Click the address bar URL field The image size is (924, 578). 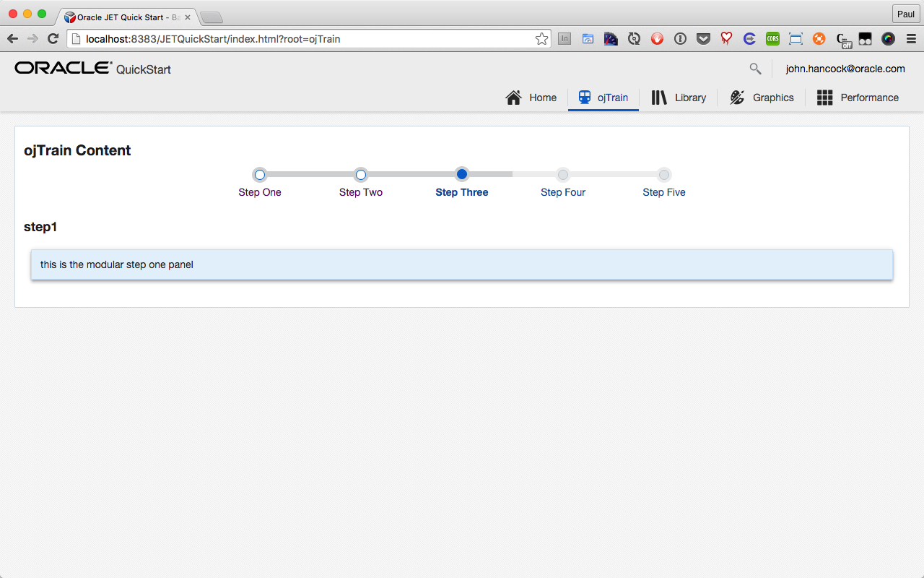[x=309, y=39]
